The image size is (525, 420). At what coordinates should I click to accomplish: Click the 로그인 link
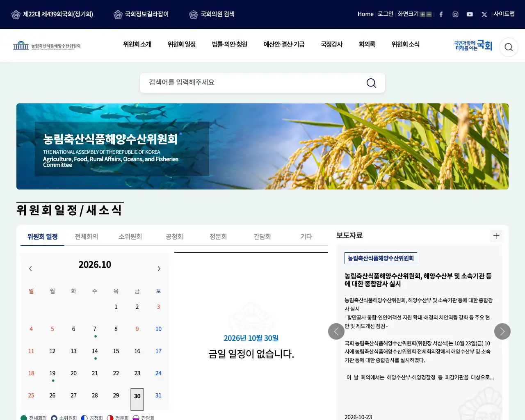tap(386, 14)
